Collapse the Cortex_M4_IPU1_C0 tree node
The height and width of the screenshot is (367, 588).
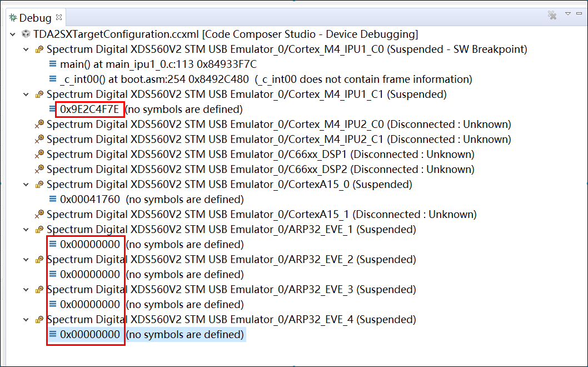(26, 49)
